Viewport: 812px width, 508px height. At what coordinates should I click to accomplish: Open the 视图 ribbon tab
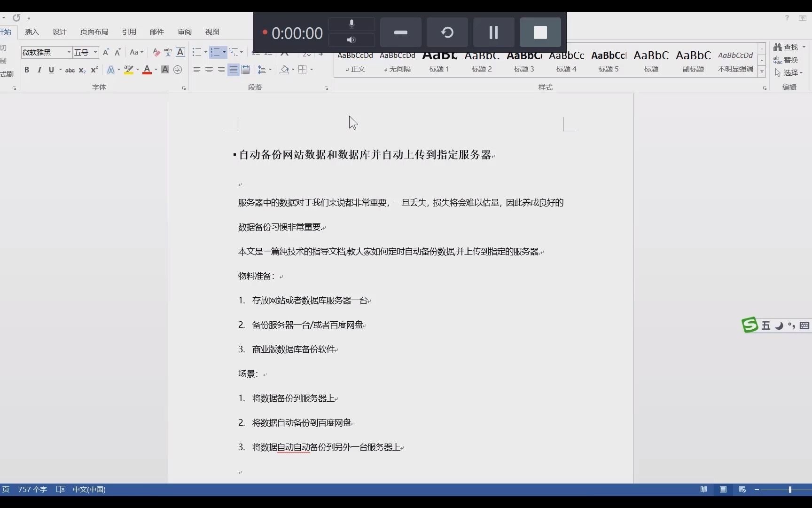pos(212,32)
